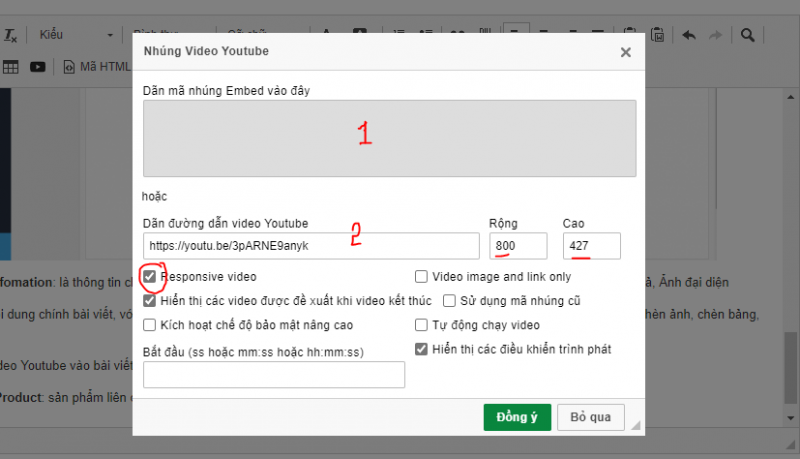Viewport: 800px width, 459px height.
Task: Click the Remove Format icon in toolbar
Action: click(11, 35)
